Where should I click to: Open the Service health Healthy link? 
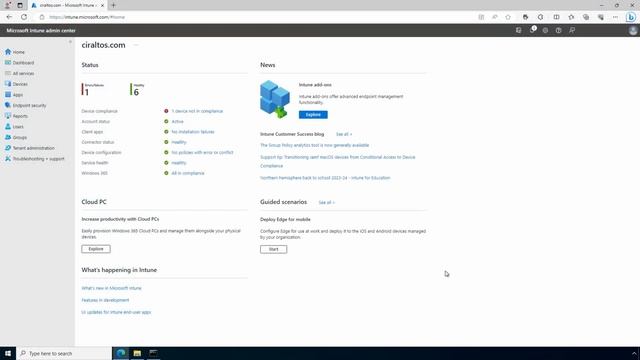pyautogui.click(x=179, y=163)
